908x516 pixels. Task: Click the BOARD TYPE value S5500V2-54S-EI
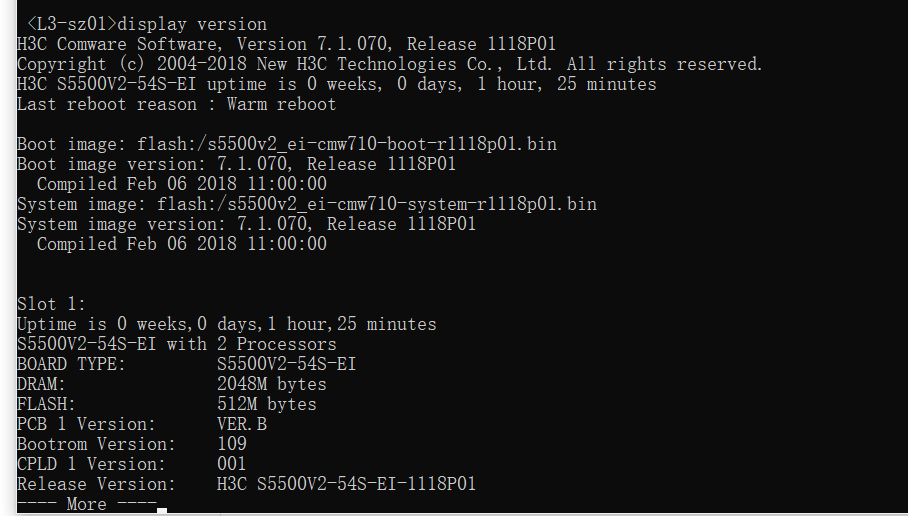pyautogui.click(x=286, y=364)
